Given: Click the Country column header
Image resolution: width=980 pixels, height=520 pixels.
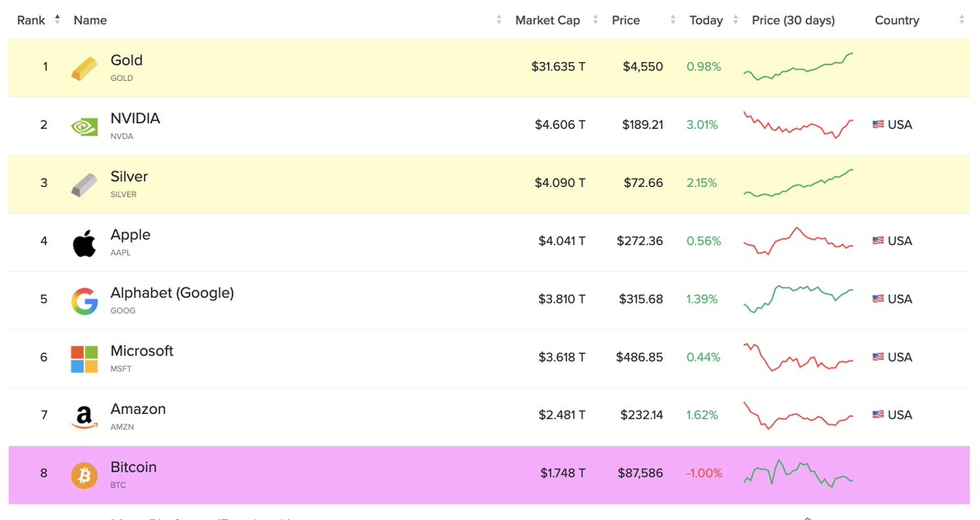Looking at the screenshot, I should tap(897, 20).
